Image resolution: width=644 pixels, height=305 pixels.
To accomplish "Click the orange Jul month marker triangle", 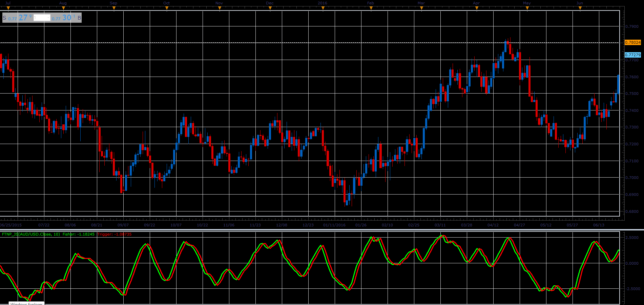I will [x=8, y=8].
